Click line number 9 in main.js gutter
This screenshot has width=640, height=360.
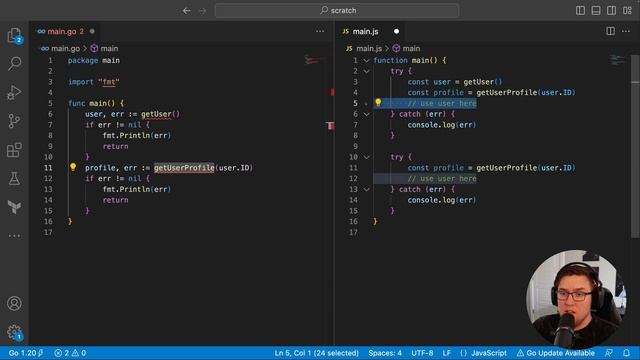click(x=355, y=146)
